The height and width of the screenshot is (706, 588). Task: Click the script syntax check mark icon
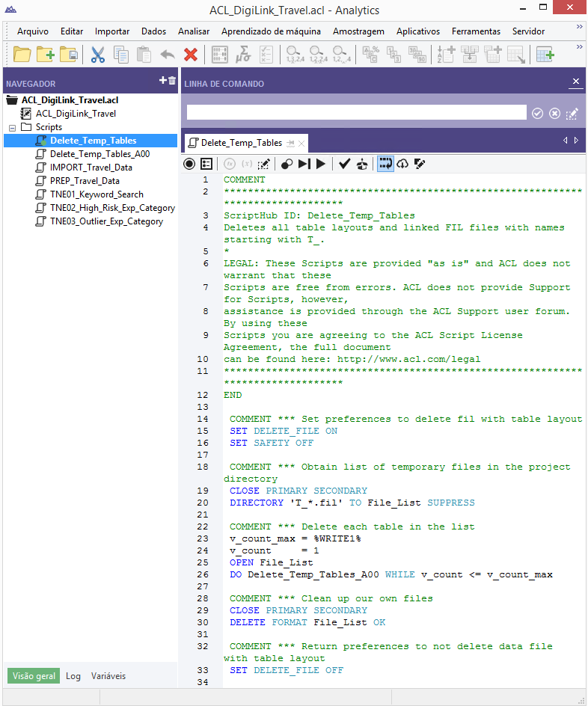point(344,164)
